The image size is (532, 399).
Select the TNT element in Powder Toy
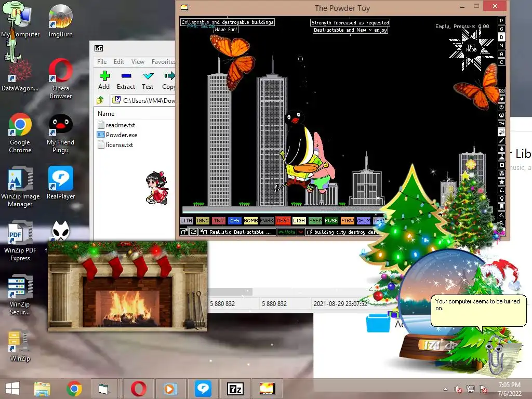[x=219, y=220]
